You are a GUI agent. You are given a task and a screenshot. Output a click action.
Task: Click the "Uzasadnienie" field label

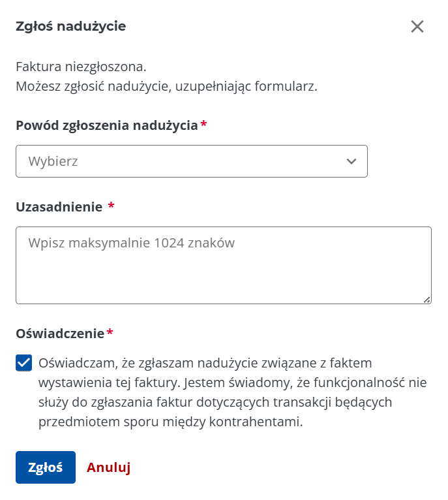(59, 207)
